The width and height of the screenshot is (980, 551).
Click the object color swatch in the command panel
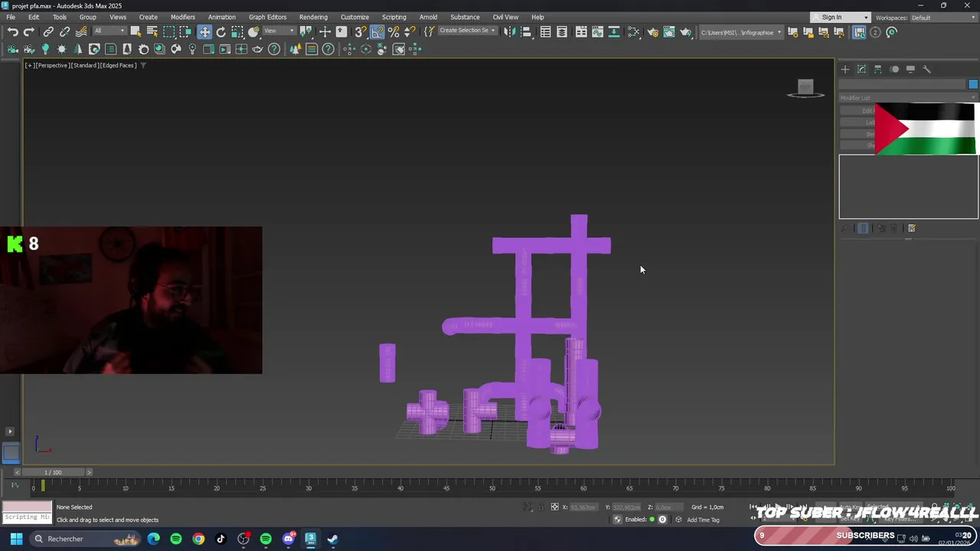973,84
